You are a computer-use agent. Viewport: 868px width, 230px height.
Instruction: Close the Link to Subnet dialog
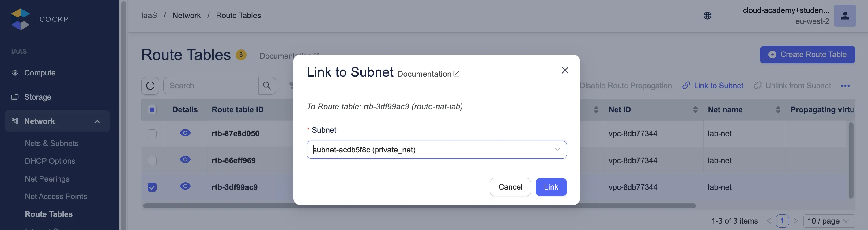coord(565,70)
